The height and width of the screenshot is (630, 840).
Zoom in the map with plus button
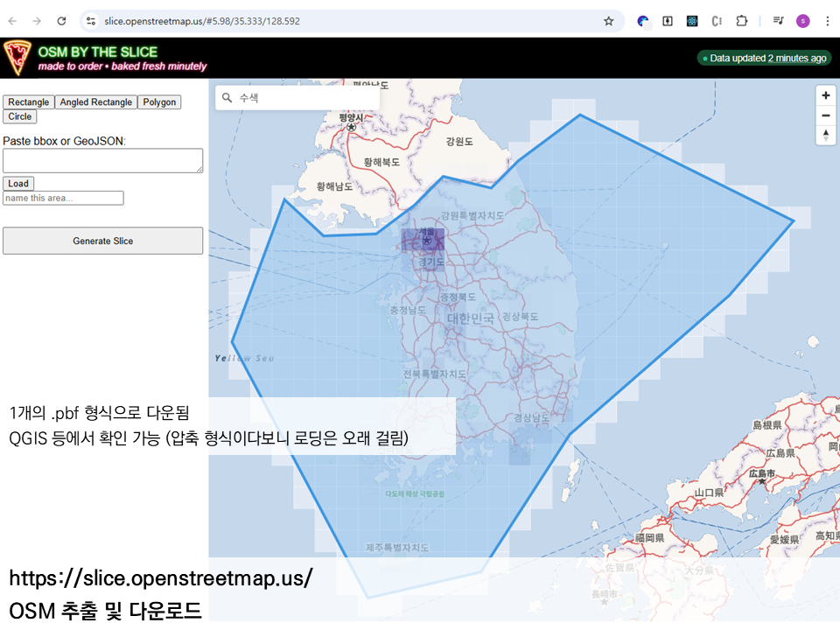click(x=825, y=95)
